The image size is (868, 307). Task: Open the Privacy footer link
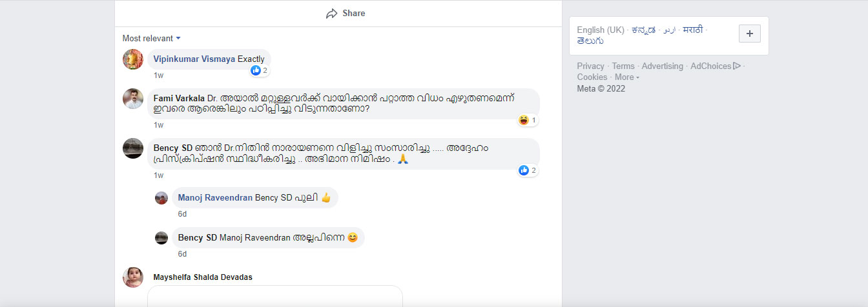click(590, 66)
